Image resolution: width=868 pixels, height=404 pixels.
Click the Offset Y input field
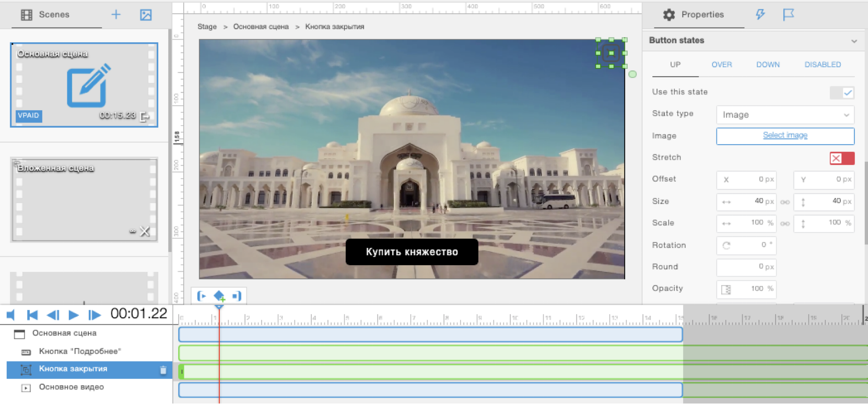click(x=824, y=180)
